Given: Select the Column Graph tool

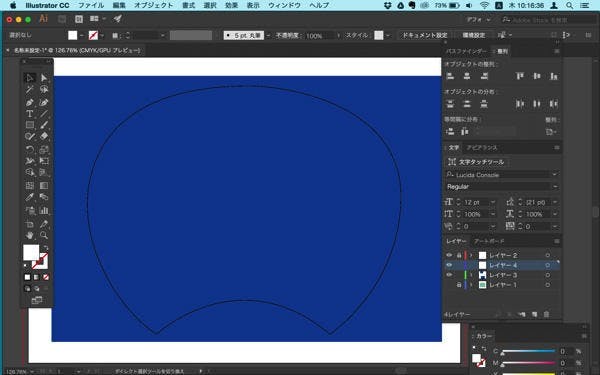Looking at the screenshot, I should click(44, 210).
